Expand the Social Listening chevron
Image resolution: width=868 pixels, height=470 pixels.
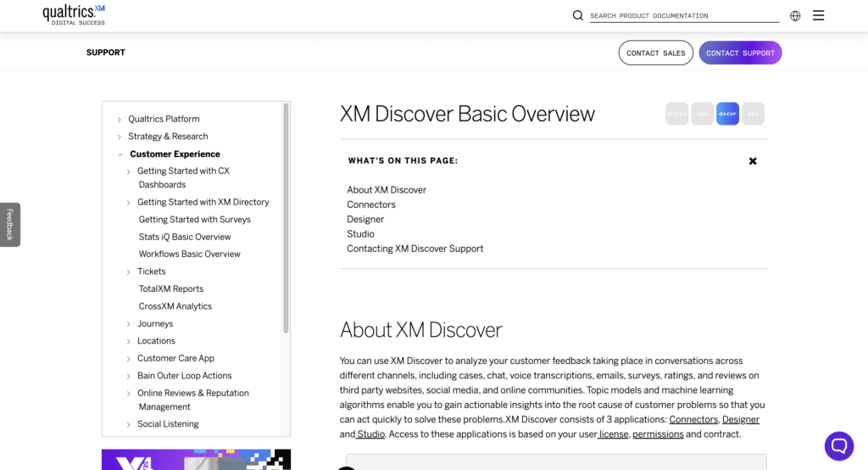click(129, 424)
